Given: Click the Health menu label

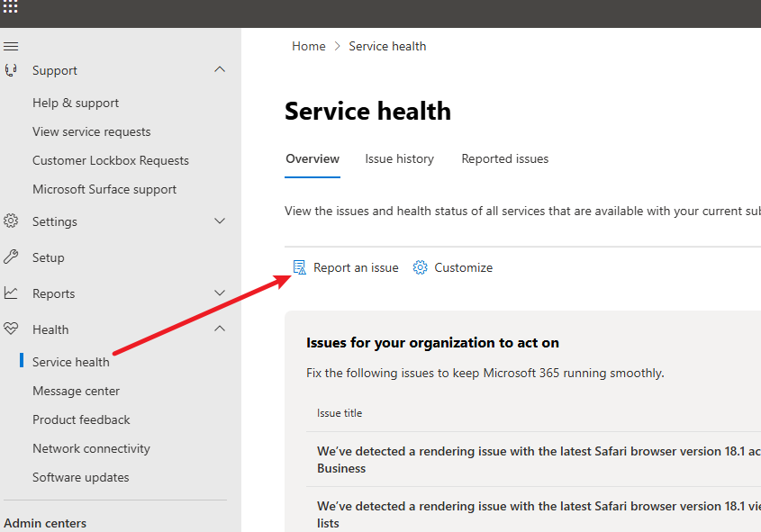Looking at the screenshot, I should 50,329.
